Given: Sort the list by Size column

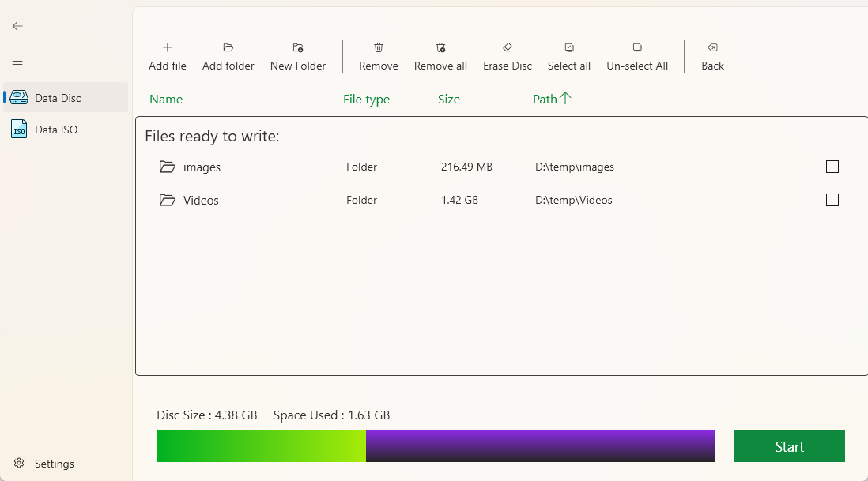Looking at the screenshot, I should (x=448, y=100).
